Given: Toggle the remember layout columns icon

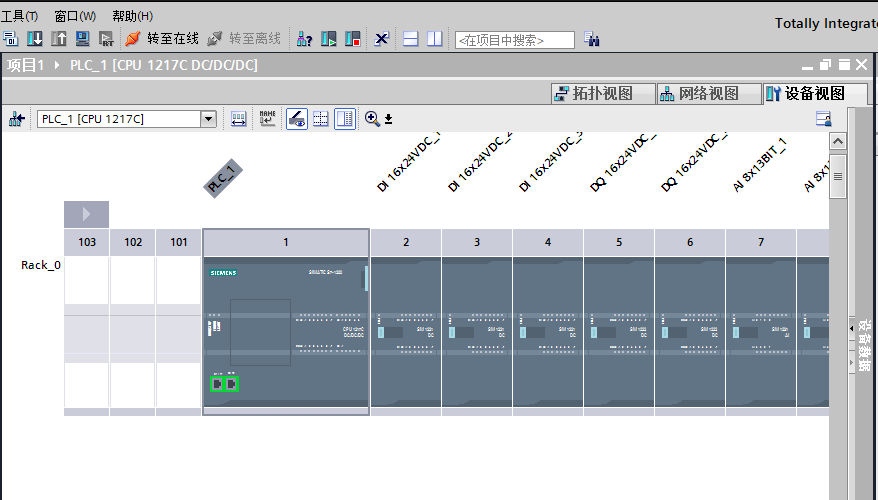Looking at the screenshot, I should tap(345, 119).
